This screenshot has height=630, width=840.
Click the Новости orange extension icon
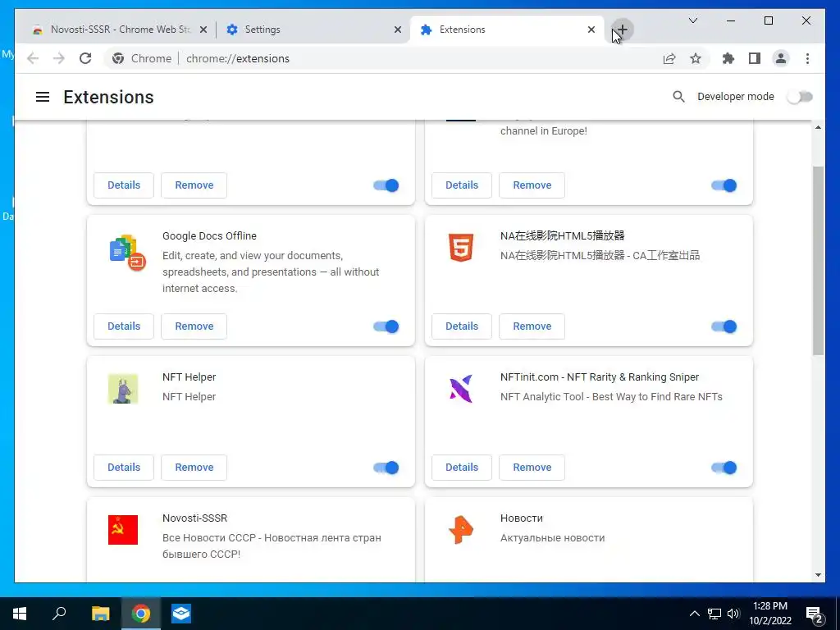461,530
